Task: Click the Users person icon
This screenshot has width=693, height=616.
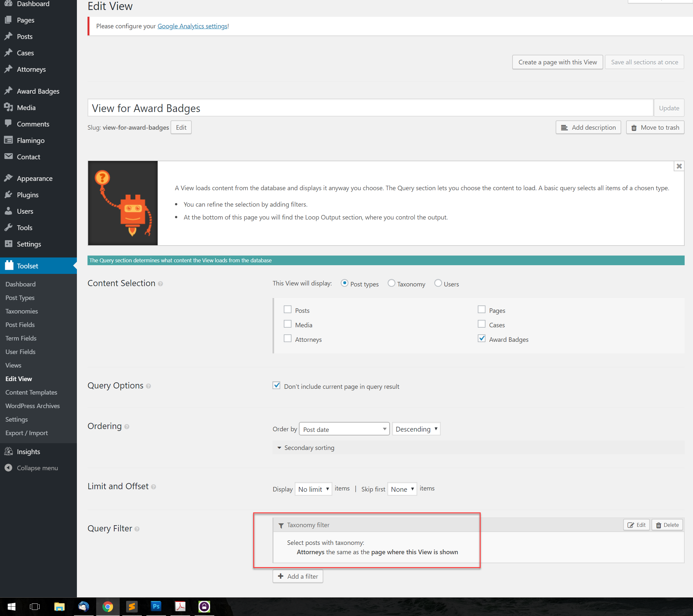Action: (8, 211)
